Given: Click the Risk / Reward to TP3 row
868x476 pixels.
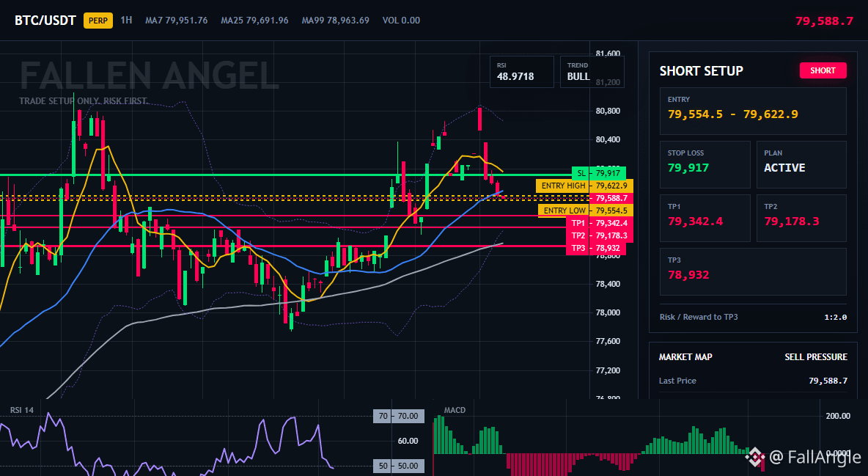Looking at the screenshot, I should (753, 317).
